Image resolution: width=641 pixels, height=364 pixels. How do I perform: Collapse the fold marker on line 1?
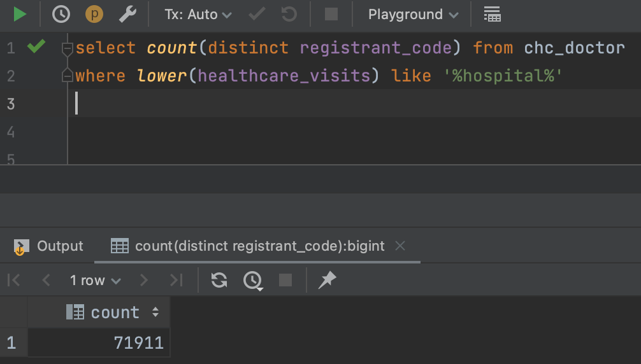67,48
